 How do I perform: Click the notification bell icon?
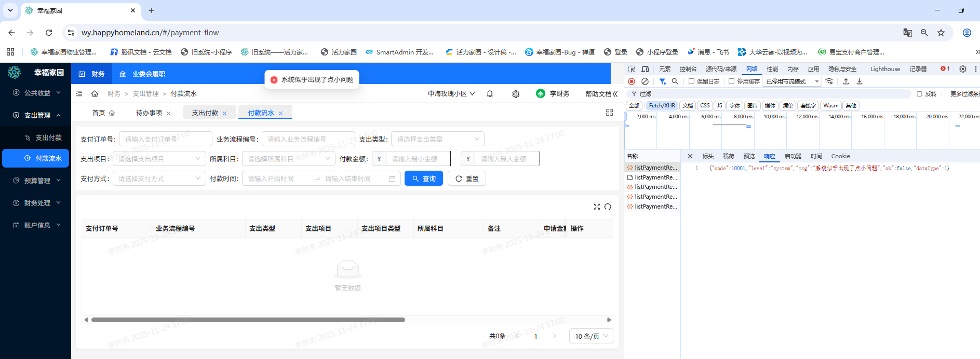point(490,94)
